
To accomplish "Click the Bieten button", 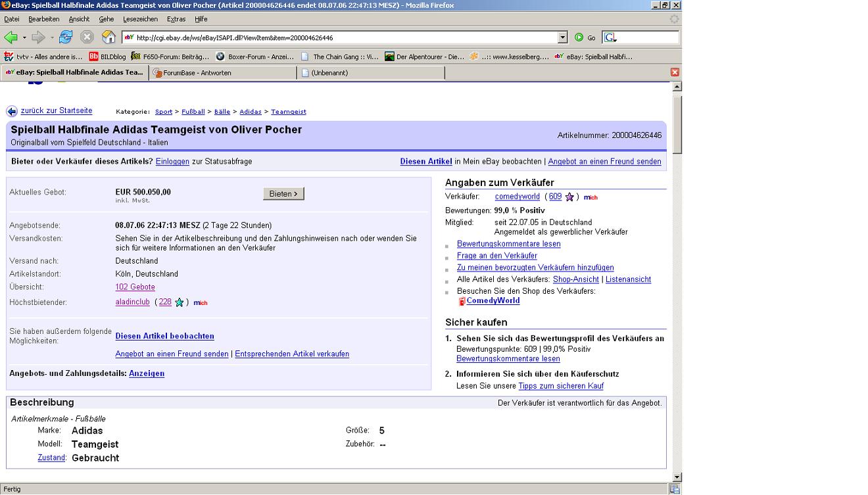I will pos(283,194).
